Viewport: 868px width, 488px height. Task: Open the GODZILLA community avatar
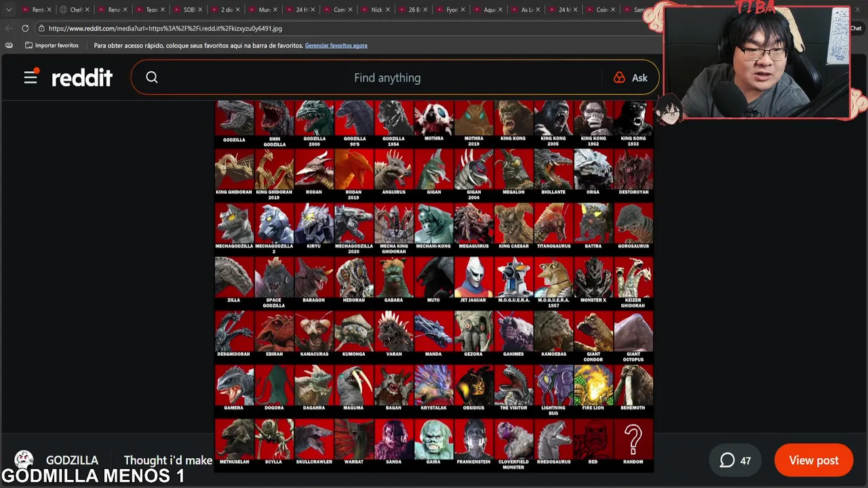24,460
